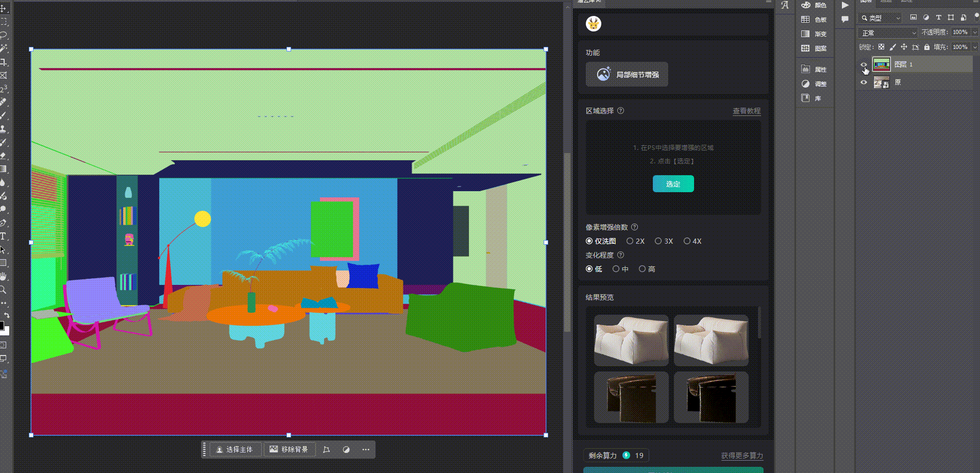Lock transparent pixels in the layers panel

[x=882, y=47]
